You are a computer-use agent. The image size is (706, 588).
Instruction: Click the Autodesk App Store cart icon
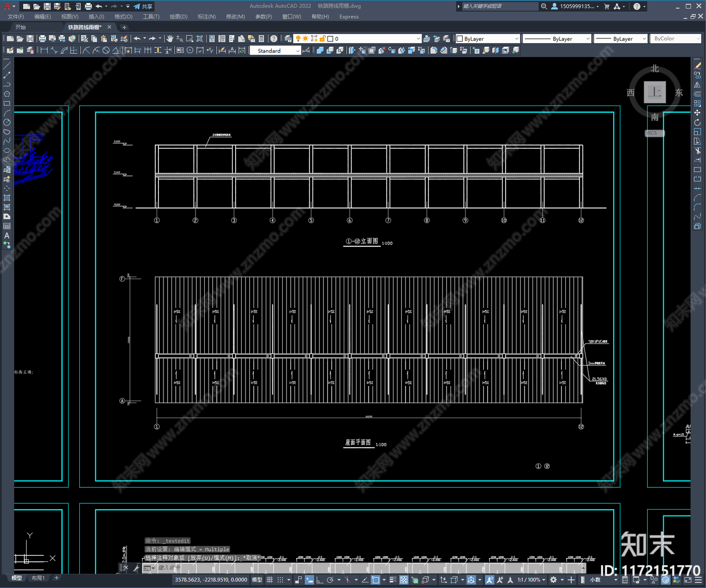point(607,6)
